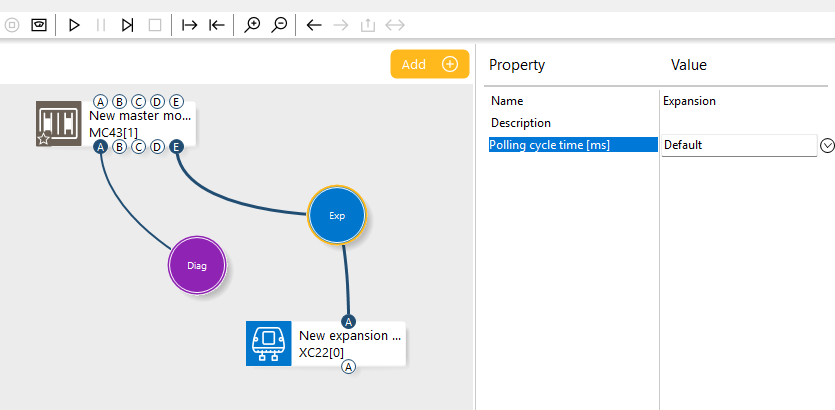The image size is (835, 410).
Task: Click the zoom out magnifier icon
Action: (279, 25)
